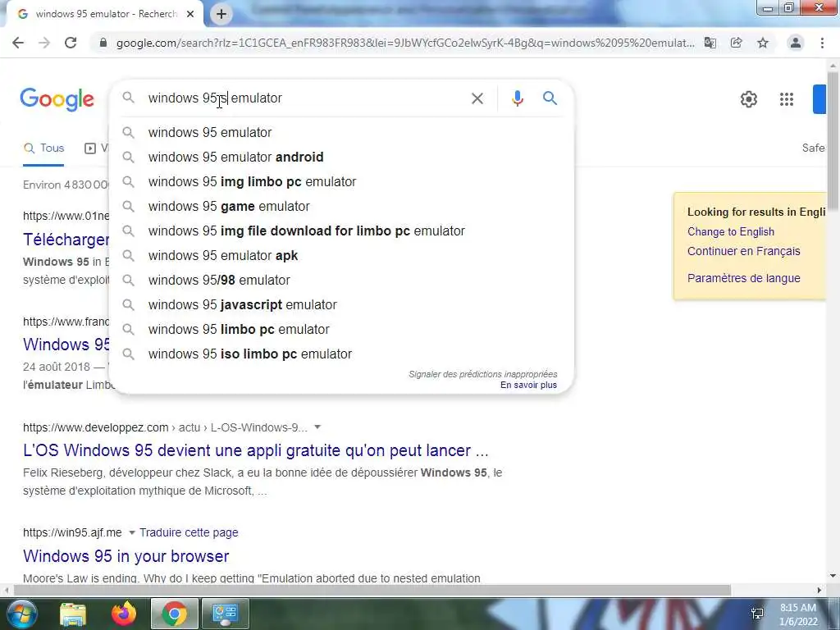Image resolution: width=840 pixels, height=630 pixels.
Task: Choose suggestion 'windows 95 emulator'
Action: 340,132
